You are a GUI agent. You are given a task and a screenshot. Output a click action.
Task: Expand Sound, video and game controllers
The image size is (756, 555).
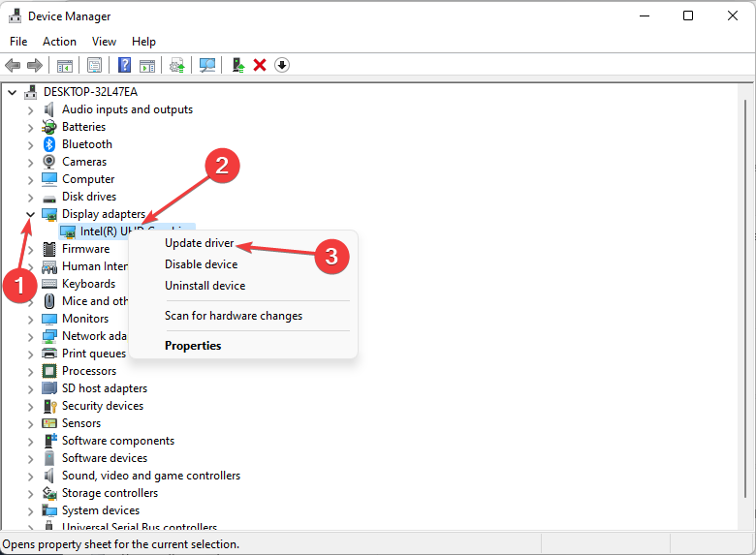pyautogui.click(x=30, y=477)
